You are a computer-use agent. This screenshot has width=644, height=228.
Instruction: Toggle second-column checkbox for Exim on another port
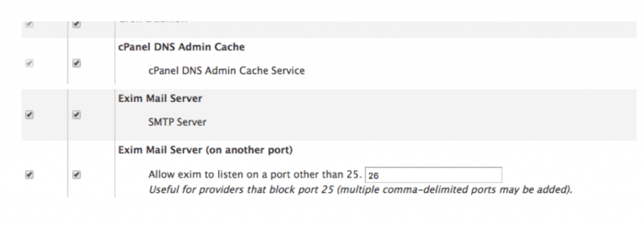[x=76, y=175]
